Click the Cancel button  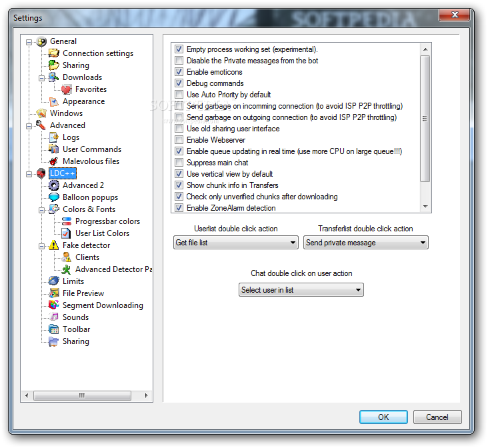point(437,417)
